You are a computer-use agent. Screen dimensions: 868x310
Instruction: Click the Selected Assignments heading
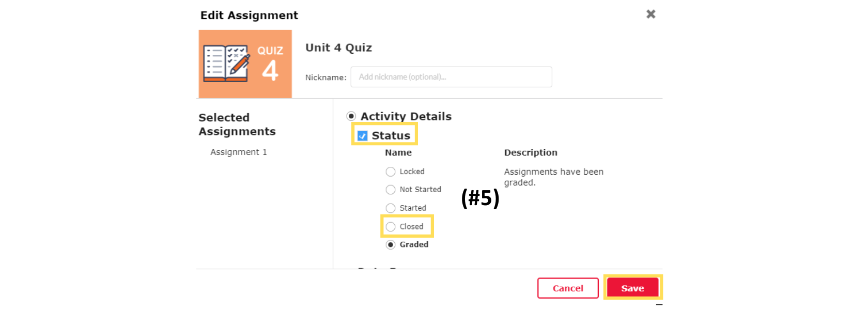click(x=237, y=125)
